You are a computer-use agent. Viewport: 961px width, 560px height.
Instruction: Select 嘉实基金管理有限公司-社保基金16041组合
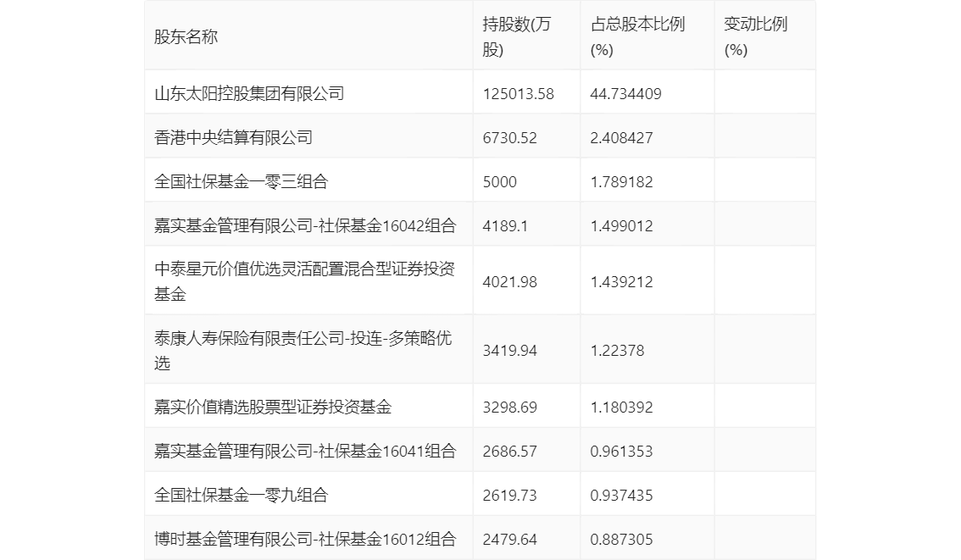[305, 452]
